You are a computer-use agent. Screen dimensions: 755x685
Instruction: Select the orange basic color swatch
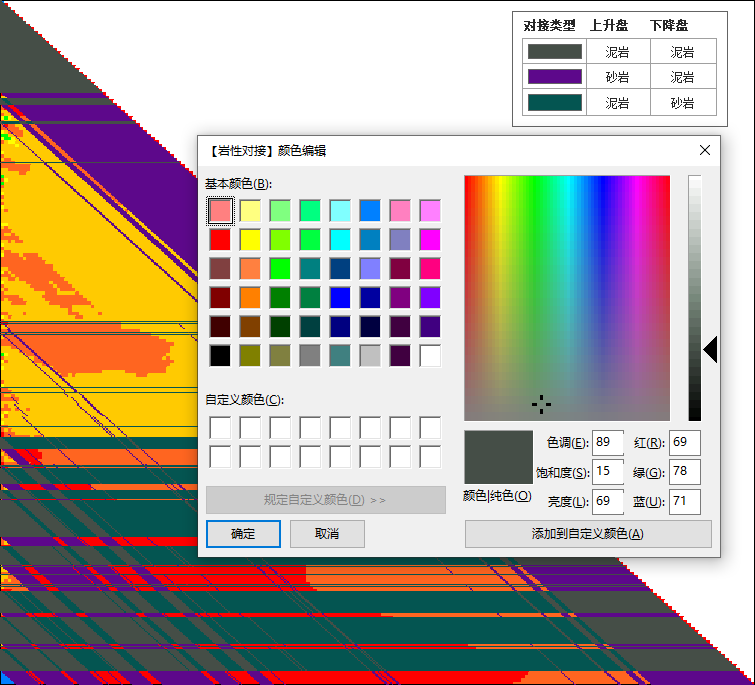coord(250,298)
